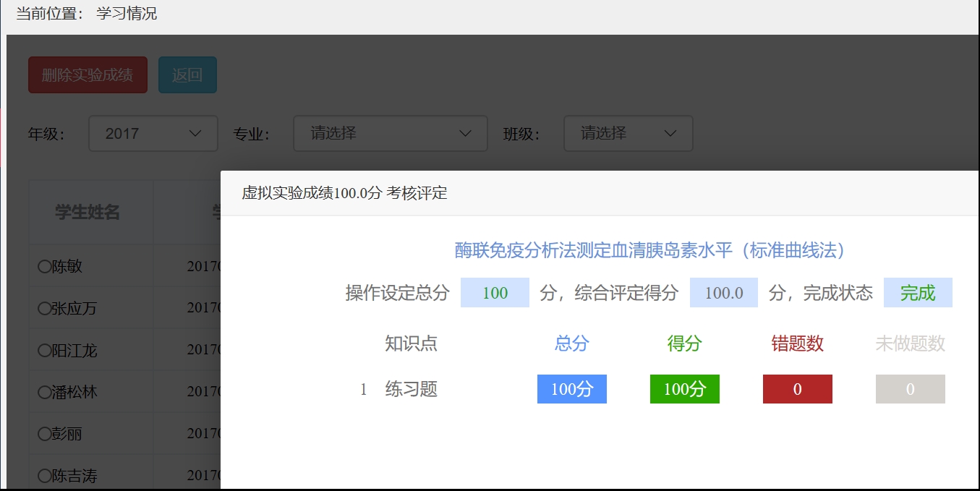The height and width of the screenshot is (491, 980).
Task: Select radio button for 陈敏
Action: click(44, 267)
